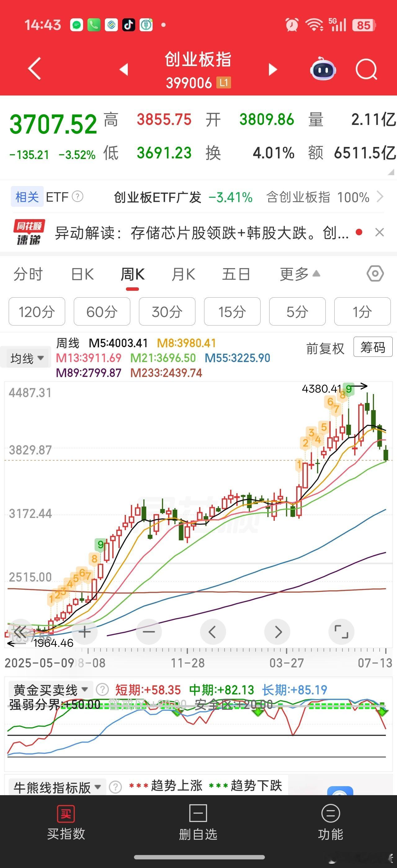The height and width of the screenshot is (868, 397).
Task: Expand chart to fullscreen
Action: coord(341,632)
